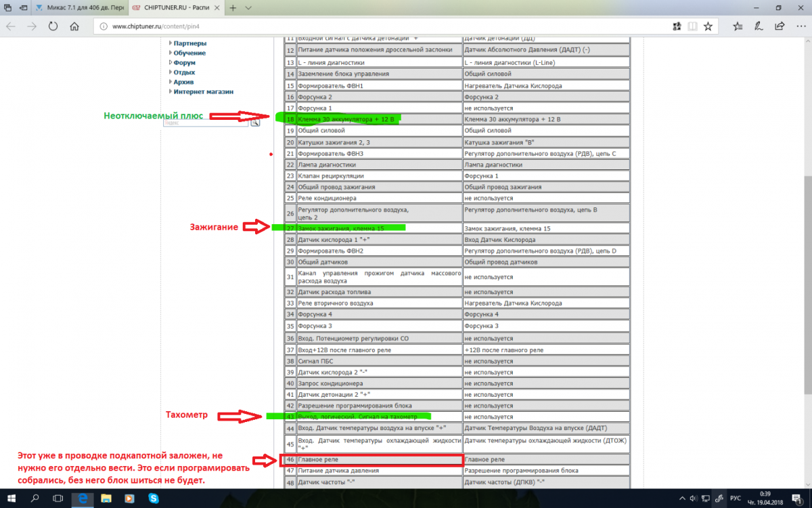Open the Партнеры menu link

coord(189,43)
